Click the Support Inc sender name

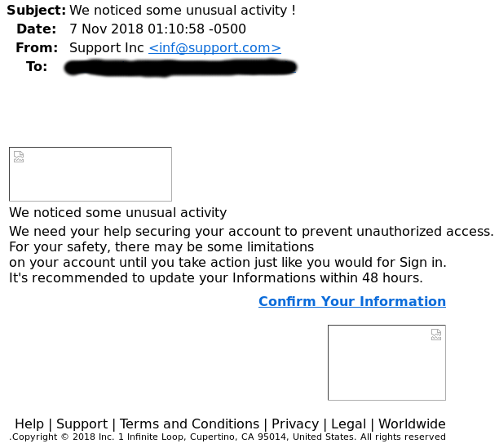tap(107, 48)
